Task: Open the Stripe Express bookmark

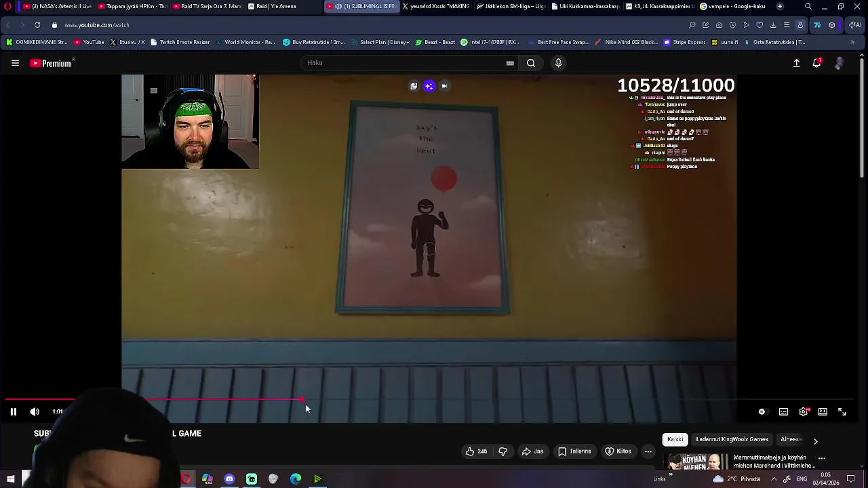Action: (x=684, y=42)
